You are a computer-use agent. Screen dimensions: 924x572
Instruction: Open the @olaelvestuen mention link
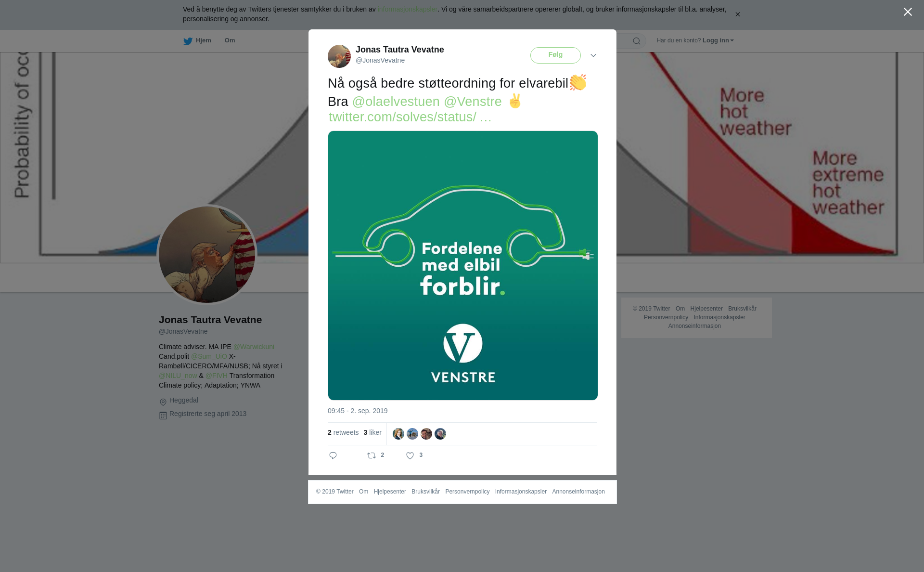[396, 102]
